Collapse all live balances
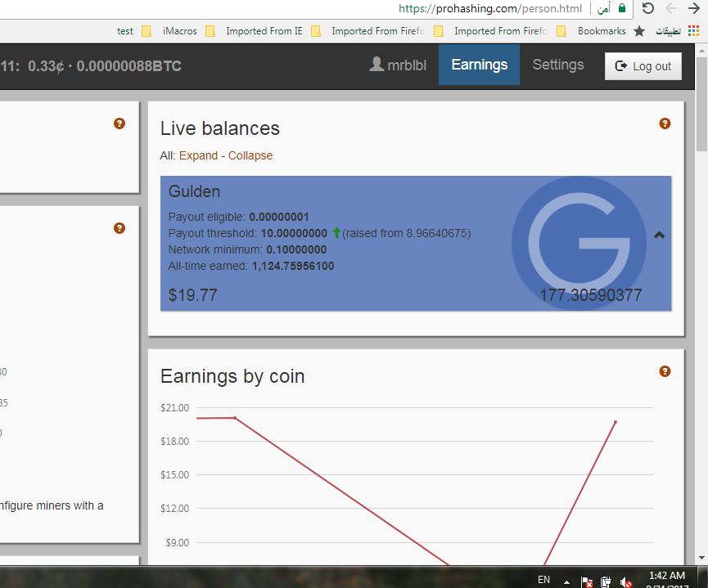Image resolution: width=708 pixels, height=588 pixels. click(x=250, y=155)
